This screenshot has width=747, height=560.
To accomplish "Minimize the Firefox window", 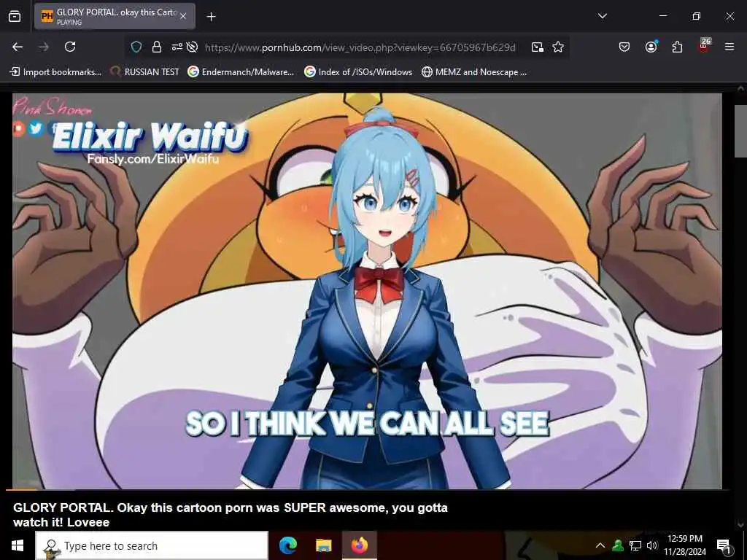I will 662,16.
